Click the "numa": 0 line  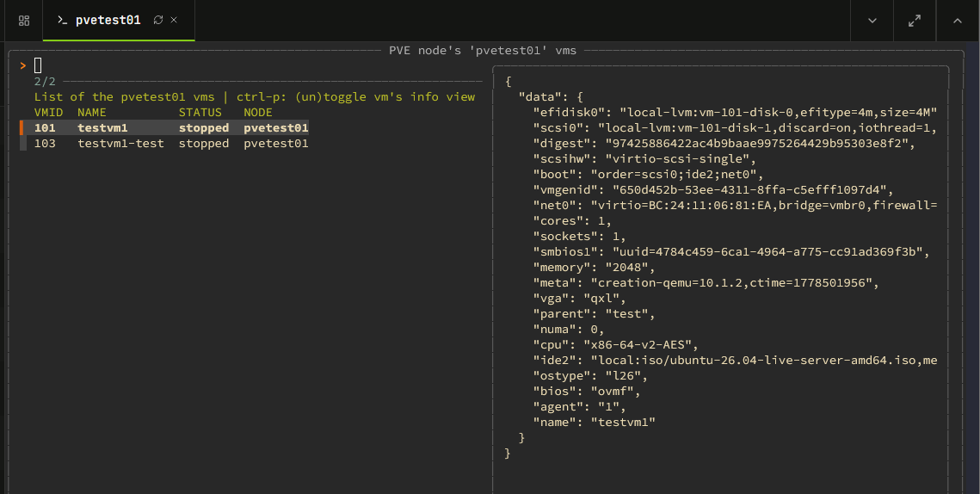click(568, 329)
